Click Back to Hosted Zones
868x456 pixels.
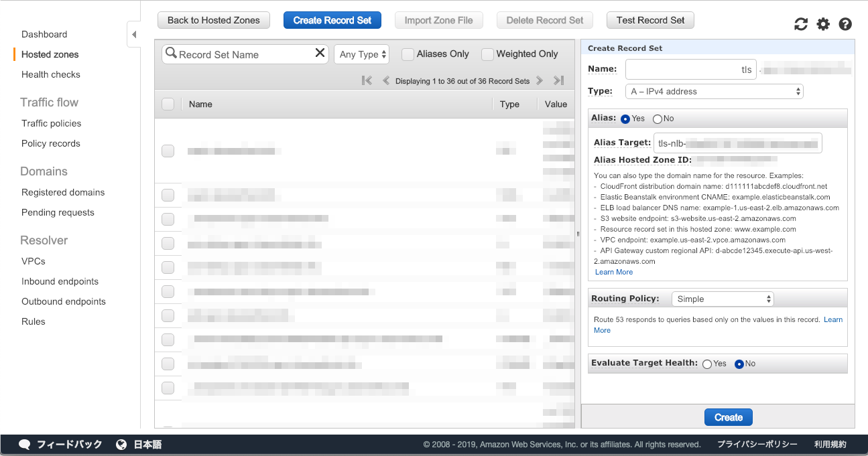[214, 20]
